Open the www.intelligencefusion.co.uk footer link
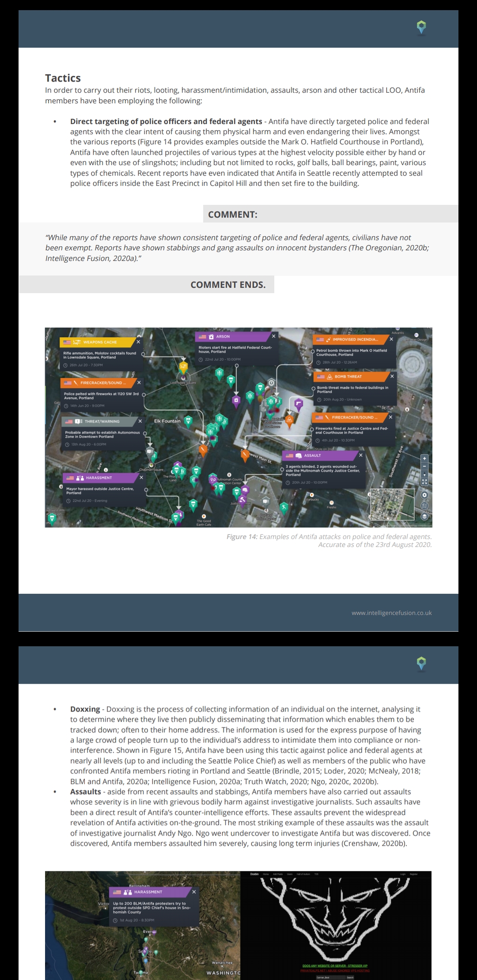Viewport: 477px width, 980px height. [x=391, y=613]
